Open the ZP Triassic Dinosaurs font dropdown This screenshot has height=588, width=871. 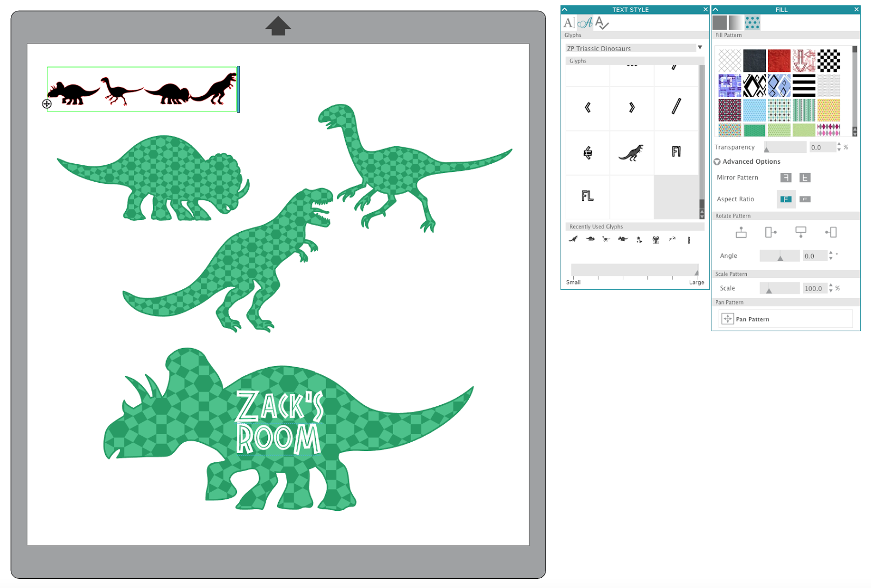pos(700,48)
